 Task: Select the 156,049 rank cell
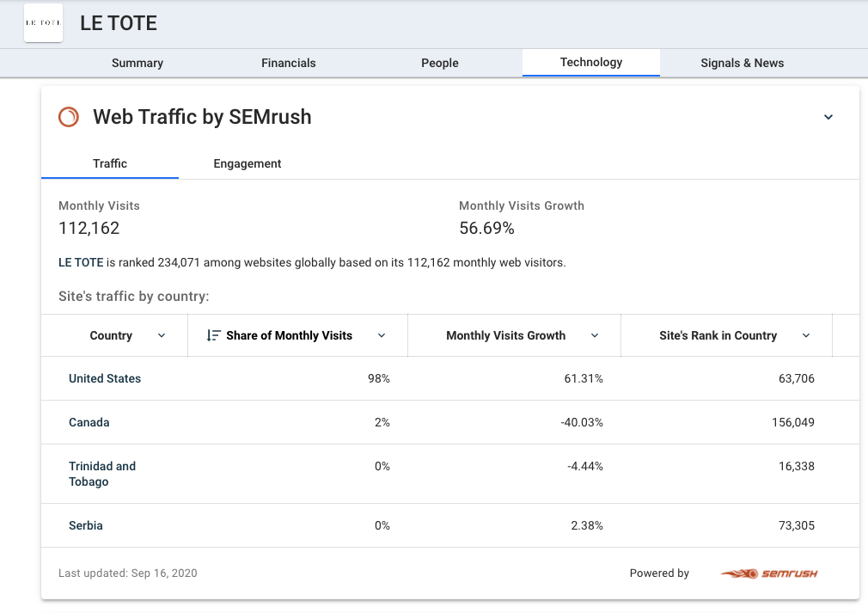(x=793, y=422)
